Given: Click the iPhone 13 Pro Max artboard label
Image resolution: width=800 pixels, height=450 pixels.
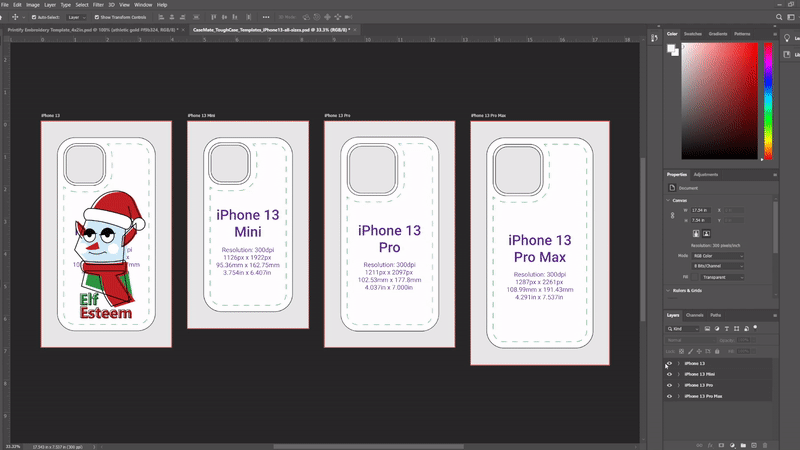Looking at the screenshot, I should coord(486,116).
